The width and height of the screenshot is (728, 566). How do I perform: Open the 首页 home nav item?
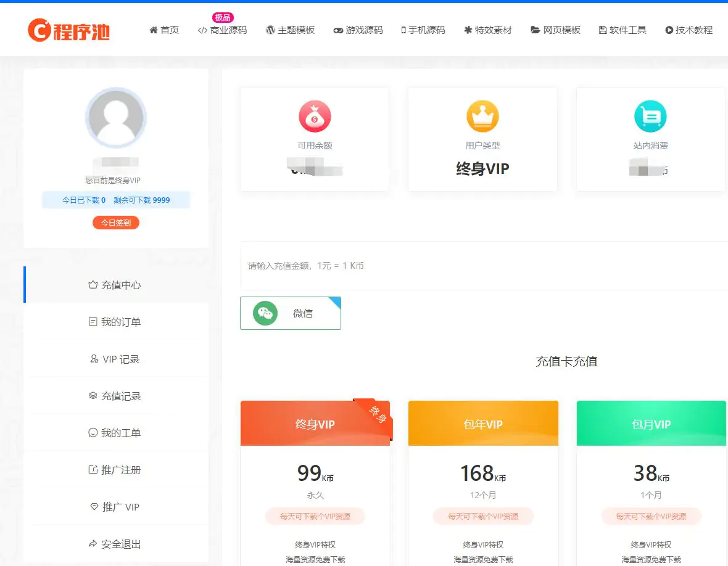164,30
